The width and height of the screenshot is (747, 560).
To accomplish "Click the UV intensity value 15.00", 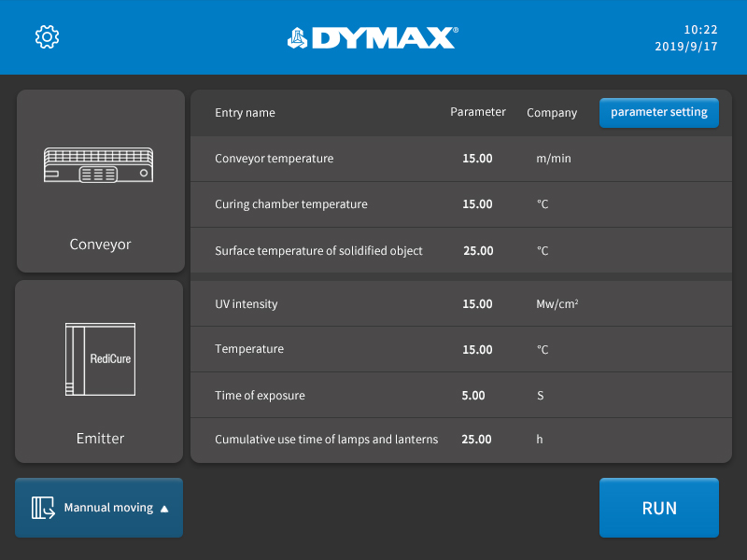I will coord(477,304).
